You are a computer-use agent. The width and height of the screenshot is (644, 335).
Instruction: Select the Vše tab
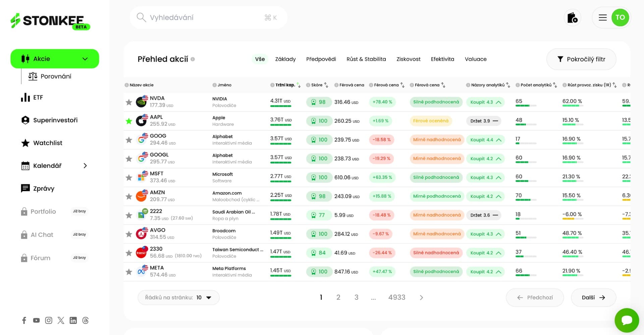coord(260,59)
